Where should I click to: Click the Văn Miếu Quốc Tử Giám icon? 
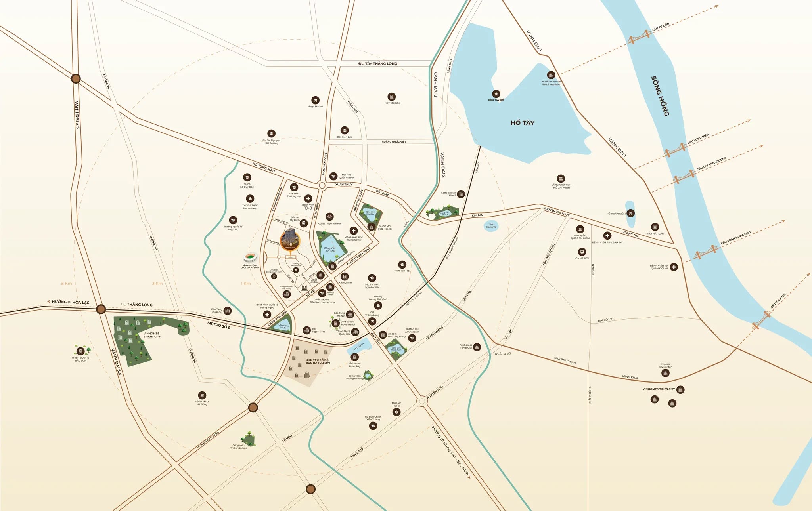(x=580, y=229)
